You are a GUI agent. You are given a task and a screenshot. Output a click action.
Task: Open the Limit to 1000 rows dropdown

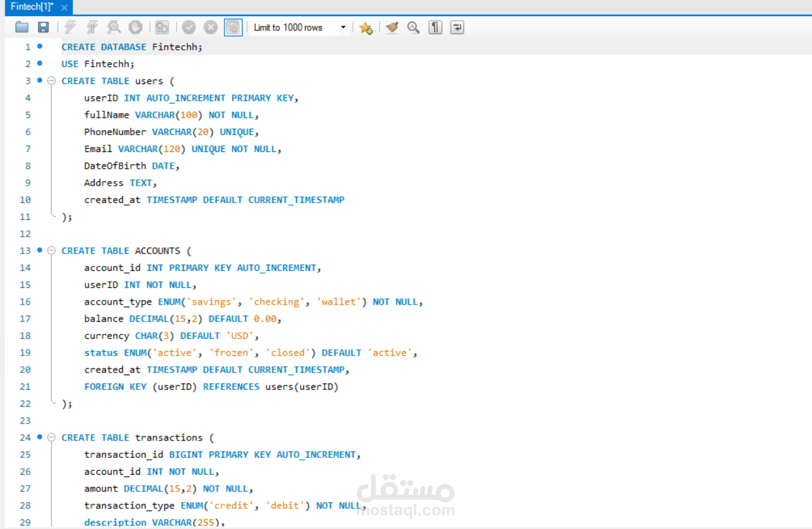343,28
